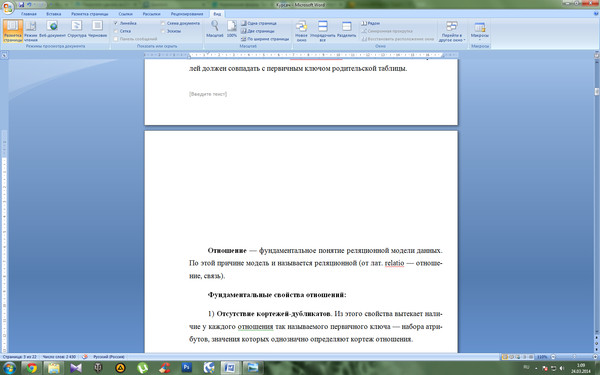Open the Рассылки tab
This screenshot has height=375, width=600.
[152, 14]
